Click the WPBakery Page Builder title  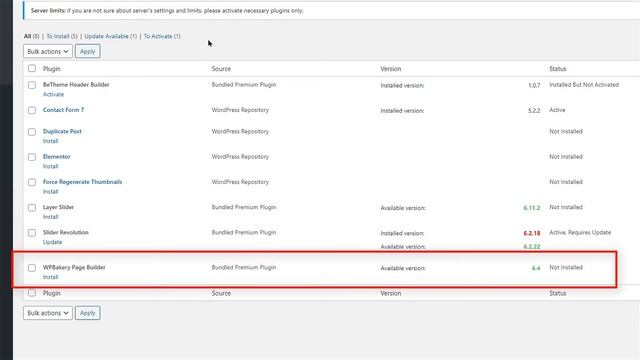click(74, 267)
